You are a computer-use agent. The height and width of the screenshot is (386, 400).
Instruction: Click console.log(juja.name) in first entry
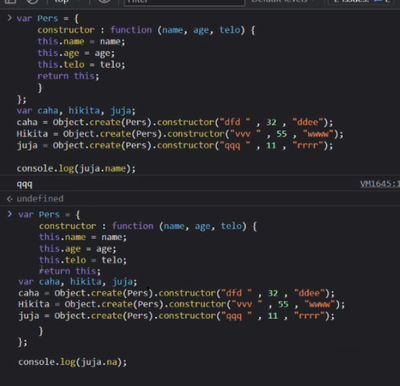(x=76, y=168)
